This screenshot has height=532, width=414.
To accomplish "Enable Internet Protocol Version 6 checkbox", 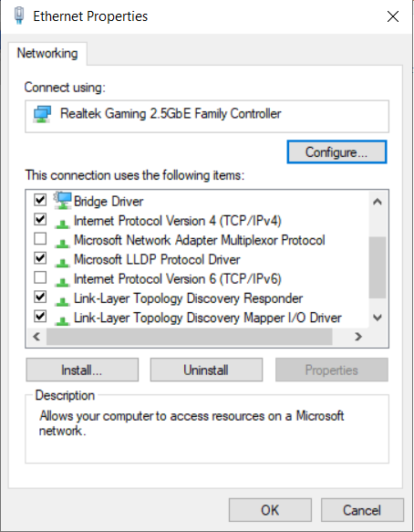I will click(40, 277).
